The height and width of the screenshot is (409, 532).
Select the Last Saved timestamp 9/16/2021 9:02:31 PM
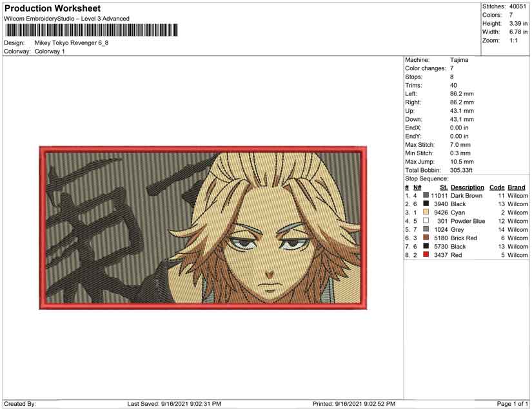pos(191,404)
